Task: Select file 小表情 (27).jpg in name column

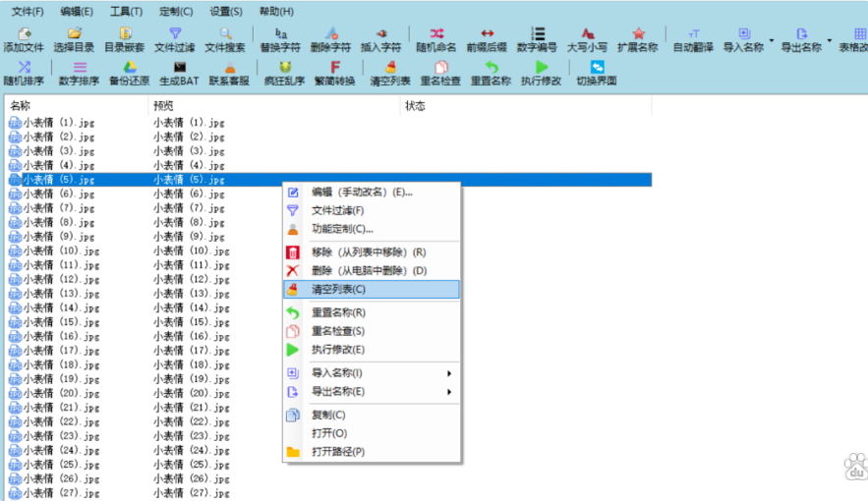Action: pyautogui.click(x=61, y=493)
